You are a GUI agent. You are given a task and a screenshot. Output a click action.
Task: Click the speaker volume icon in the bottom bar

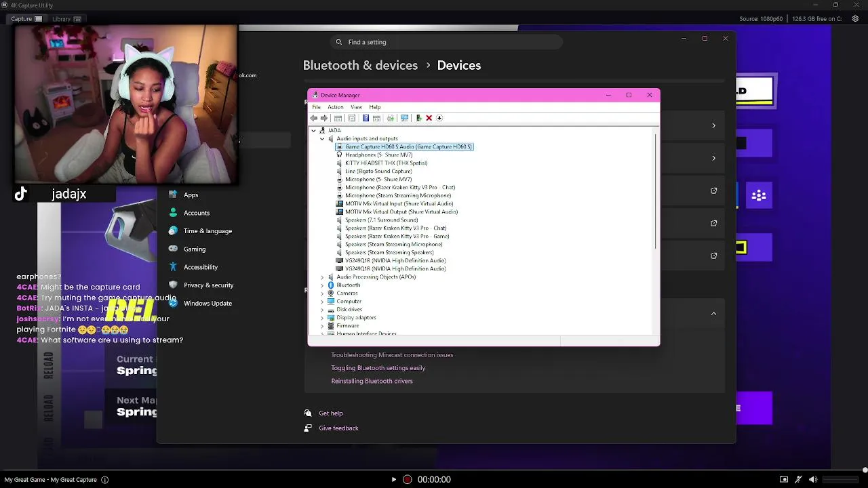tap(812, 480)
